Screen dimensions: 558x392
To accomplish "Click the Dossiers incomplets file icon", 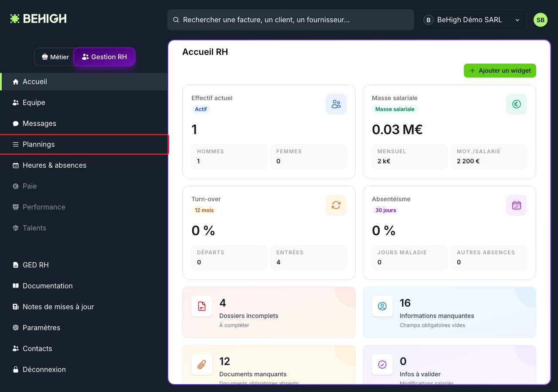I will coord(202,306).
